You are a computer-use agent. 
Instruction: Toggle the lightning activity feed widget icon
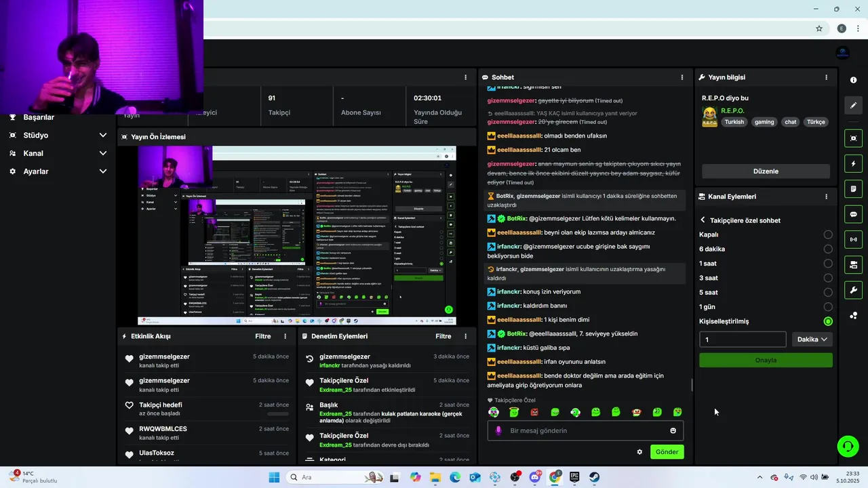pyautogui.click(x=853, y=163)
